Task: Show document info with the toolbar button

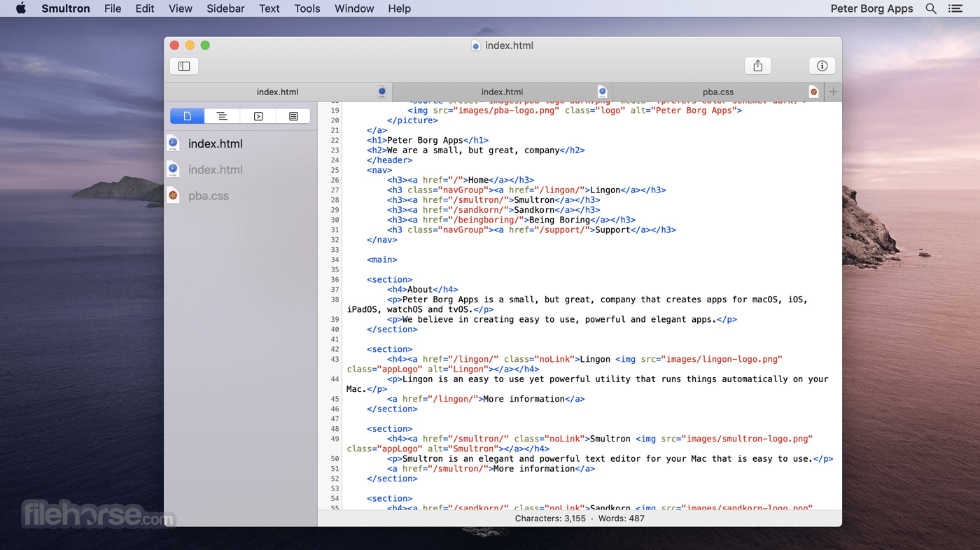Action: 822,66
